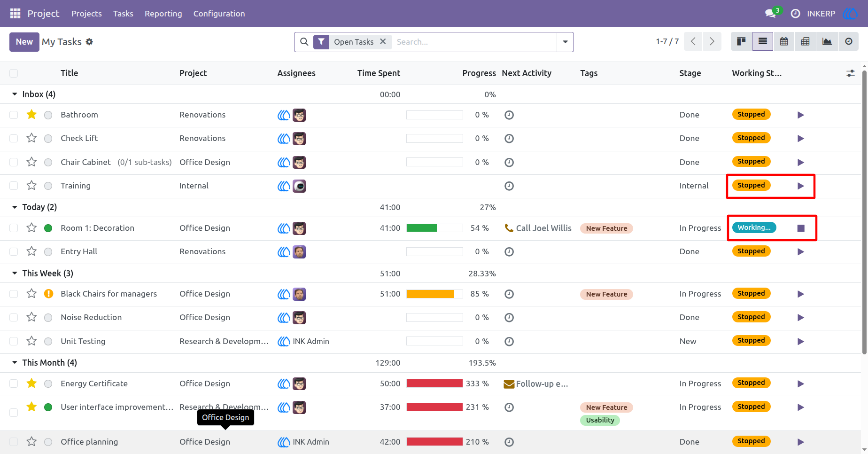Switch to List view
This screenshot has width=868, height=454.
(763, 42)
